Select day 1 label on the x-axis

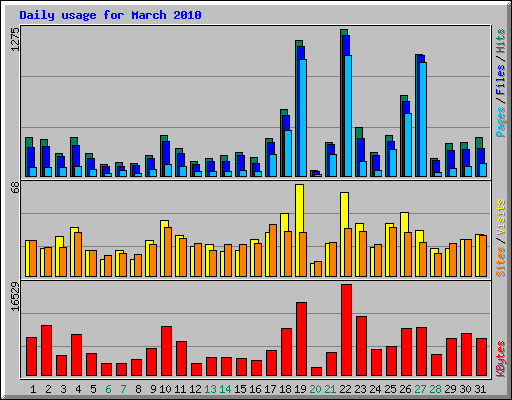[x=33, y=389]
